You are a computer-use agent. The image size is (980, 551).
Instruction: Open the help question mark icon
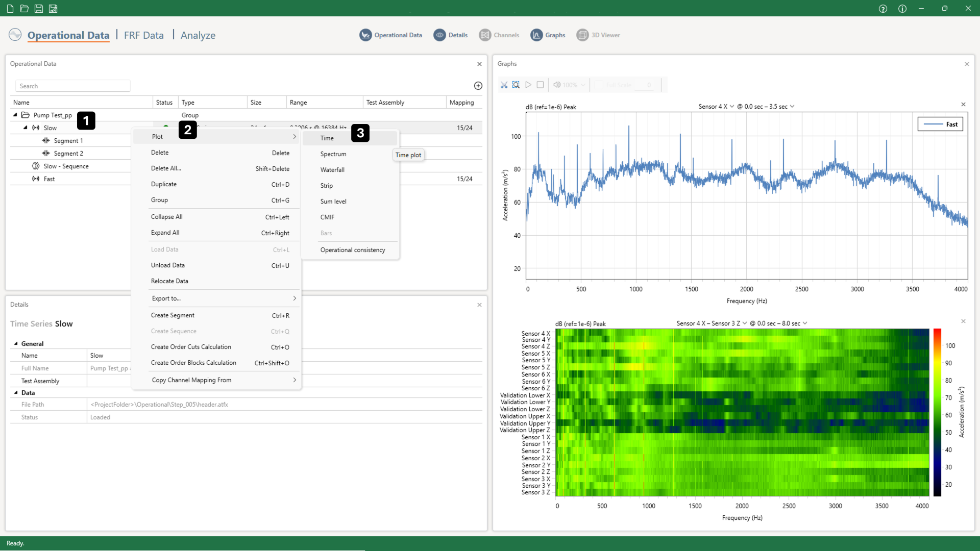point(883,9)
